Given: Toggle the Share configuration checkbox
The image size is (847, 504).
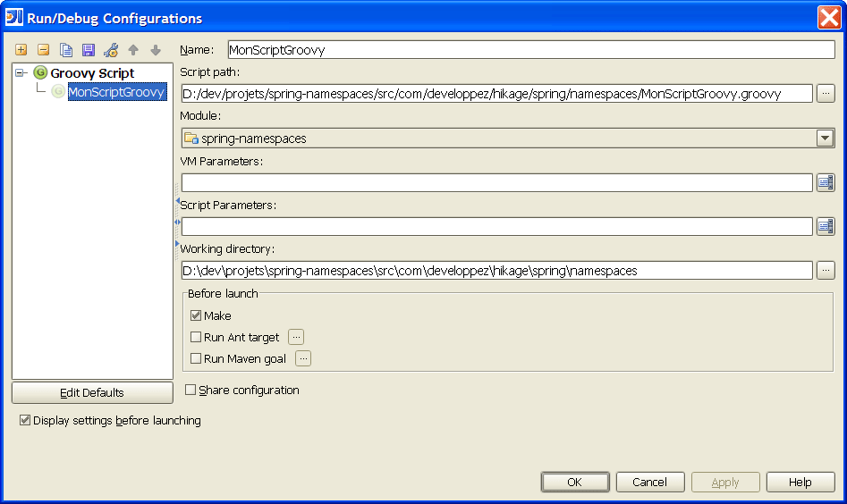Looking at the screenshot, I should click(x=191, y=390).
